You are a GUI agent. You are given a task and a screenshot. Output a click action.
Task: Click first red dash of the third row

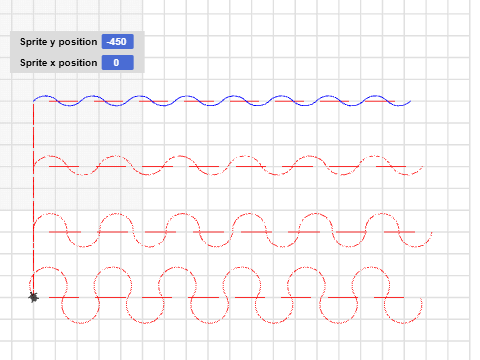[x=65, y=232]
